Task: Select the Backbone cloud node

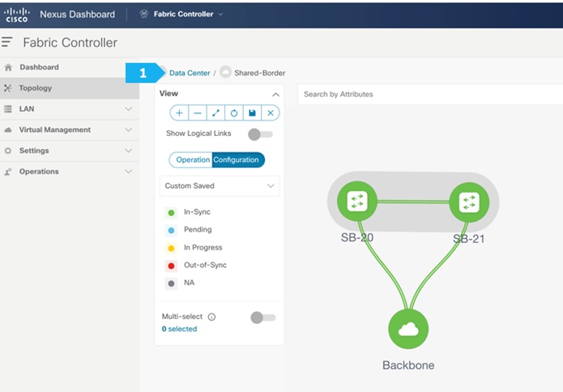Action: point(408,329)
